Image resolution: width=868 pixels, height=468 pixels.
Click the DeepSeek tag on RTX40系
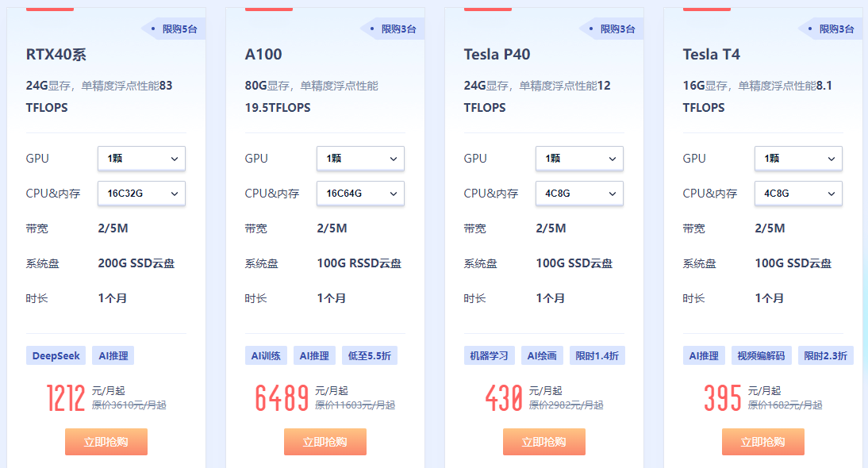point(56,356)
